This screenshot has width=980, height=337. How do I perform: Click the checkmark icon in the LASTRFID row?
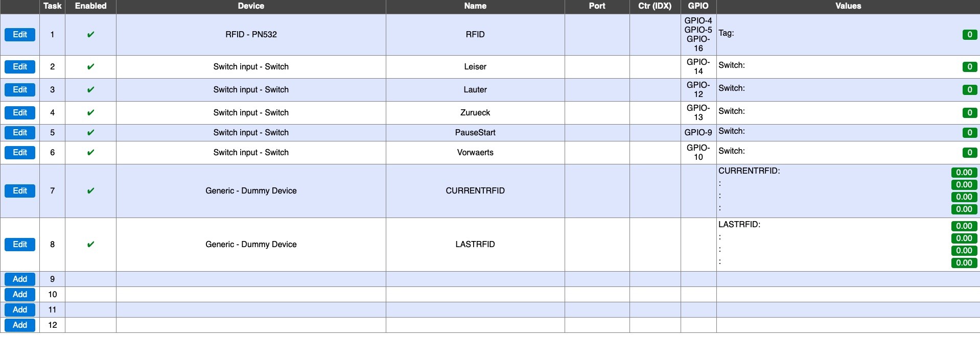click(x=90, y=245)
